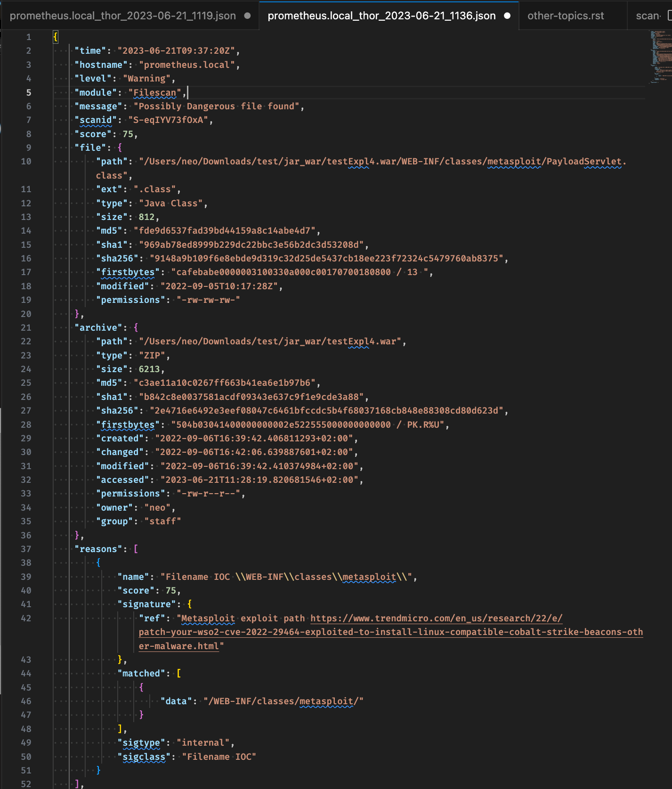Click the unsaved dot on the 1119.json tab
This screenshot has width=672, height=789.
point(247,16)
